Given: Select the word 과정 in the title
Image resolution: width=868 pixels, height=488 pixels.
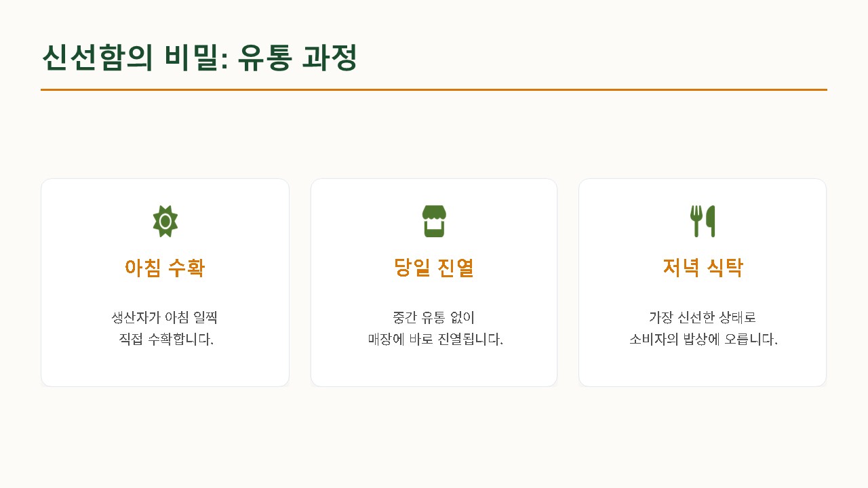Looking at the screenshot, I should [330, 58].
